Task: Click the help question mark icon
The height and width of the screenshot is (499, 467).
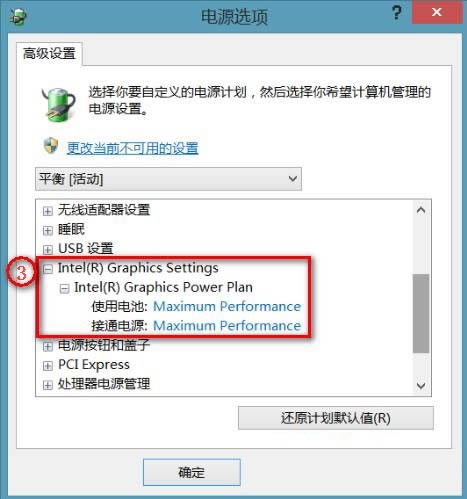Action: pyautogui.click(x=396, y=13)
